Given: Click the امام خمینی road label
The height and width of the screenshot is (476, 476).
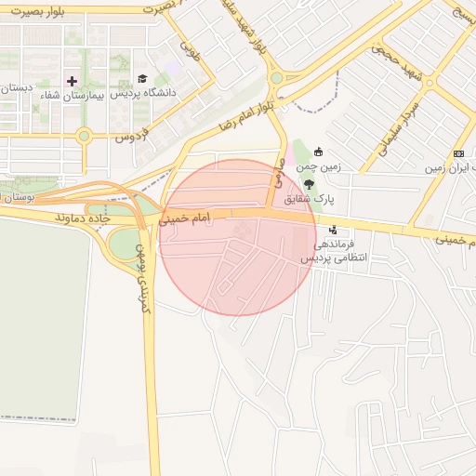Looking at the screenshot, I should [184, 218].
